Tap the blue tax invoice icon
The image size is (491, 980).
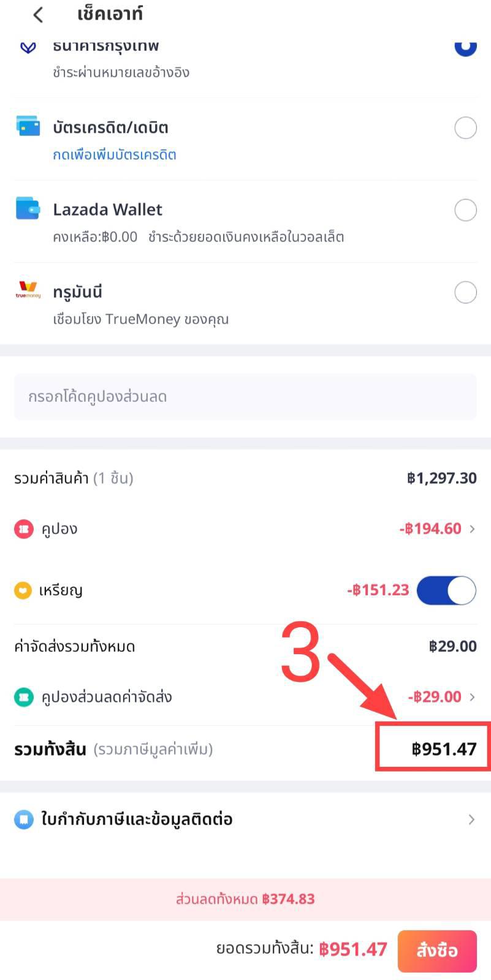(24, 819)
